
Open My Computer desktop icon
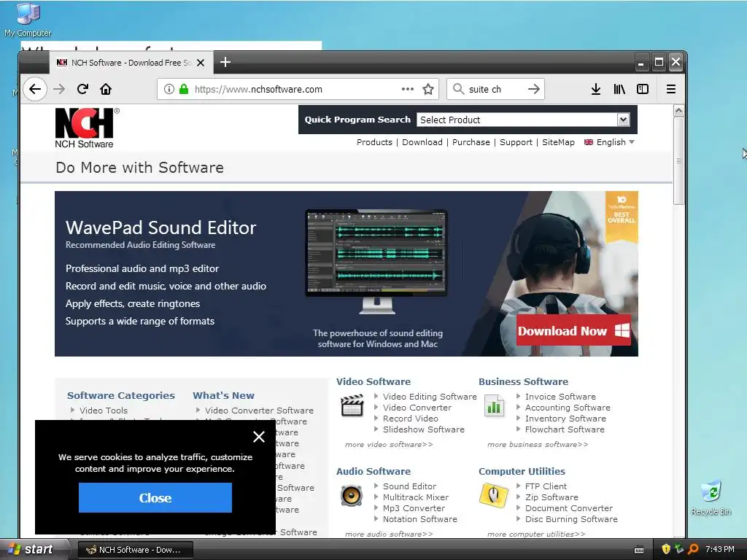pyautogui.click(x=28, y=20)
